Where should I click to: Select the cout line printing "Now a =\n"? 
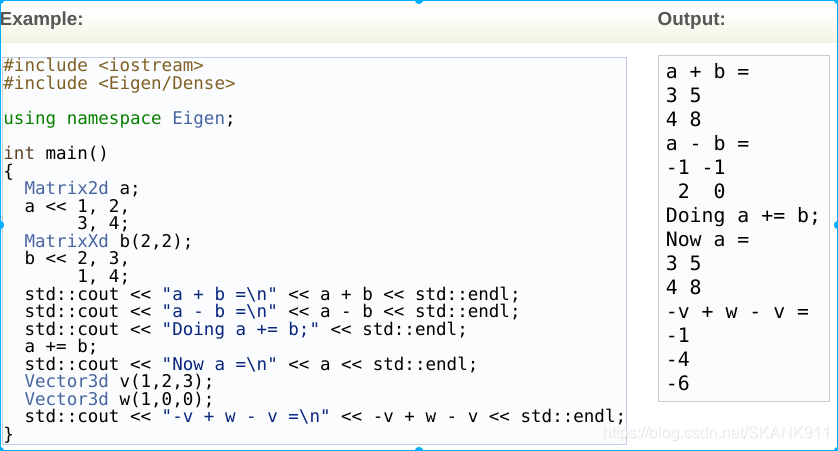tap(251, 364)
